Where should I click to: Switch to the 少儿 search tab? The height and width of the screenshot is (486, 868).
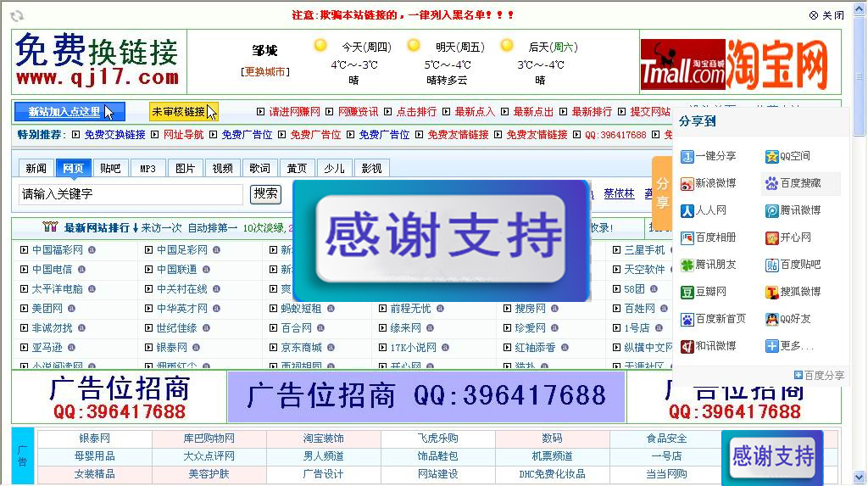pyautogui.click(x=334, y=169)
